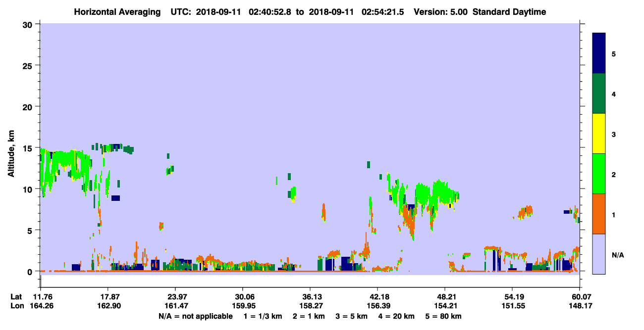Screen dimensions: 644x330
Task: Click the longitude value 154.21
Action: pos(445,306)
